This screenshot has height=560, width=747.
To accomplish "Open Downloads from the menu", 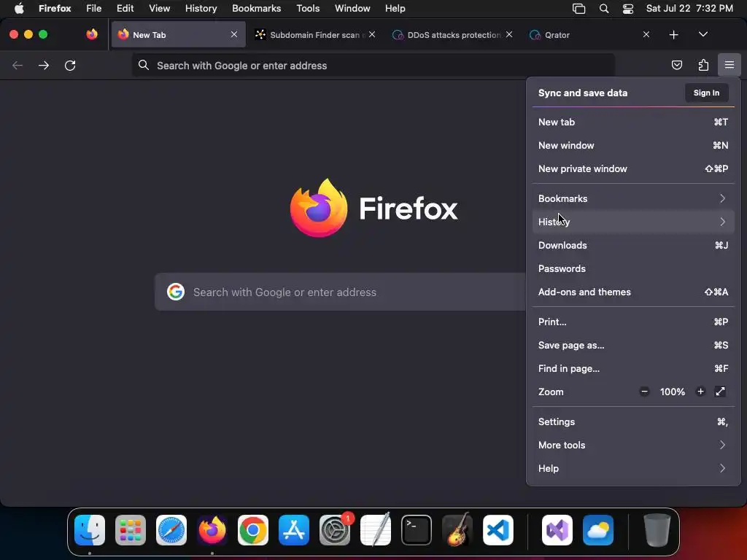I will click(x=633, y=245).
